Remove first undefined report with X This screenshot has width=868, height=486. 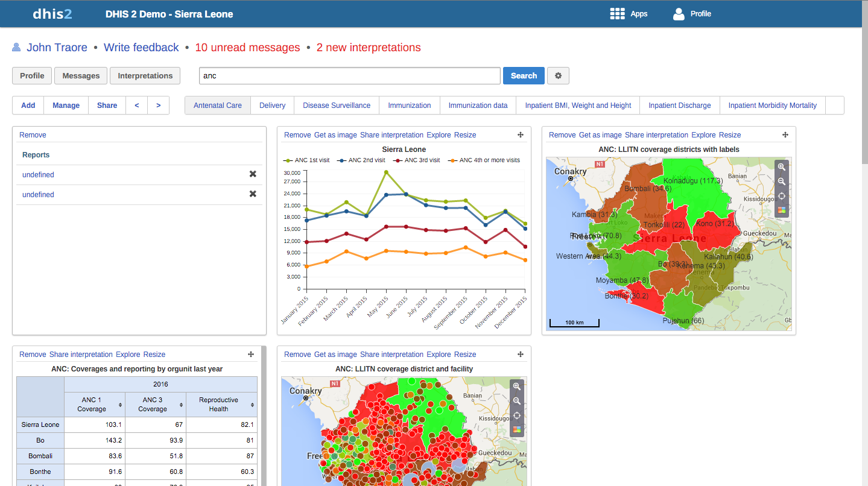pyautogui.click(x=253, y=174)
